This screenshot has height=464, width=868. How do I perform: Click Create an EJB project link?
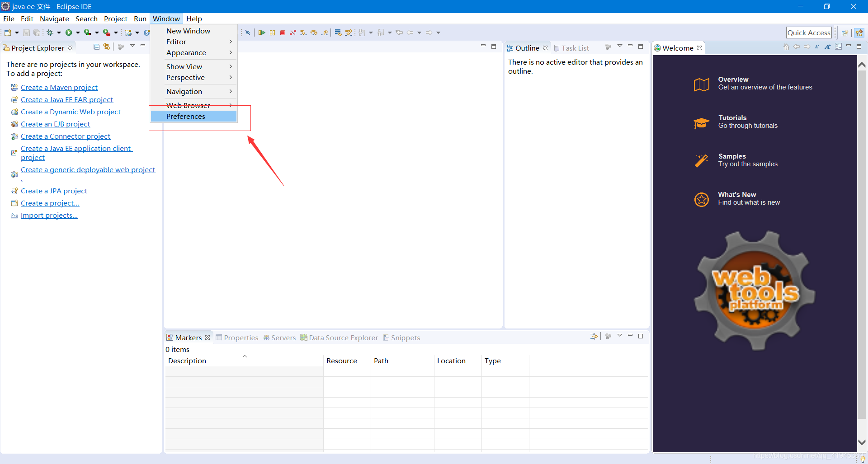coord(56,124)
